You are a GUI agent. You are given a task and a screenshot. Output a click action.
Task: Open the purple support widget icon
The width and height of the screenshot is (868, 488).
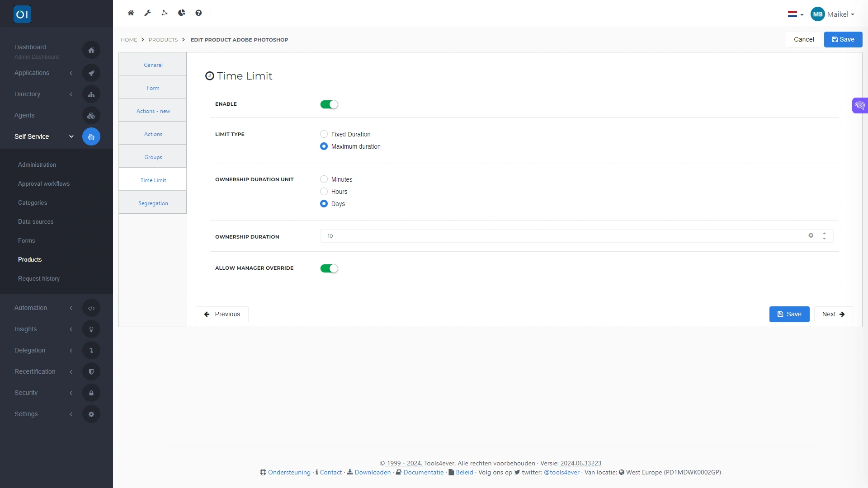859,106
